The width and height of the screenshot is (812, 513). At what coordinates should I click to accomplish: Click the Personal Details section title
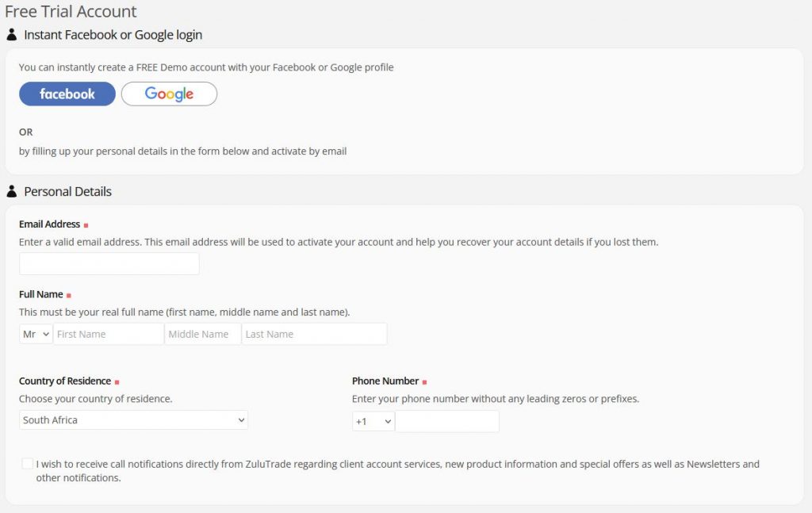[67, 191]
